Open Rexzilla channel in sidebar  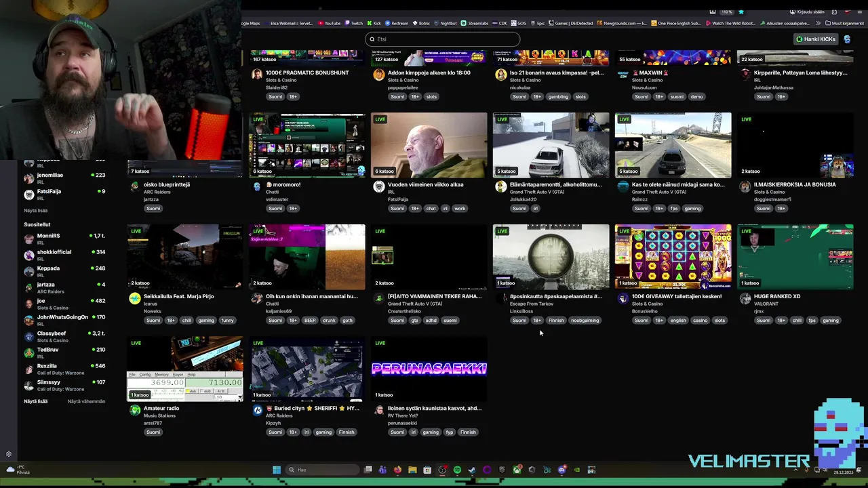(65, 369)
